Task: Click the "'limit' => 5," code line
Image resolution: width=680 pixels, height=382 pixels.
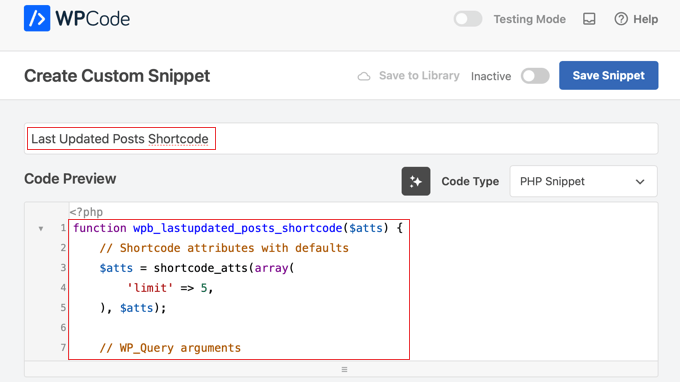Action: (x=170, y=288)
